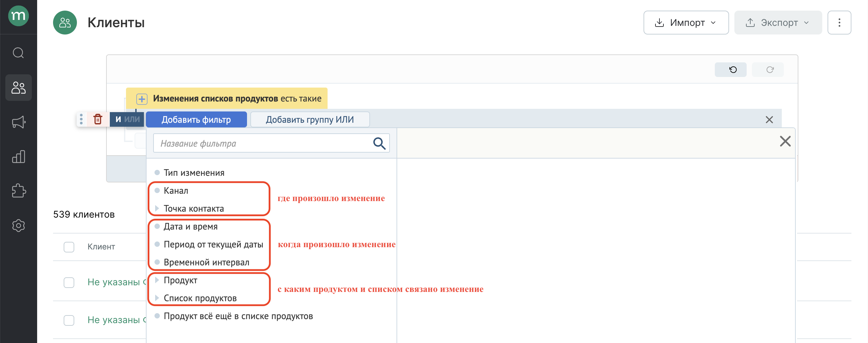Delete the filter group with trash icon
This screenshot has height=343, width=868.
pos(98,119)
